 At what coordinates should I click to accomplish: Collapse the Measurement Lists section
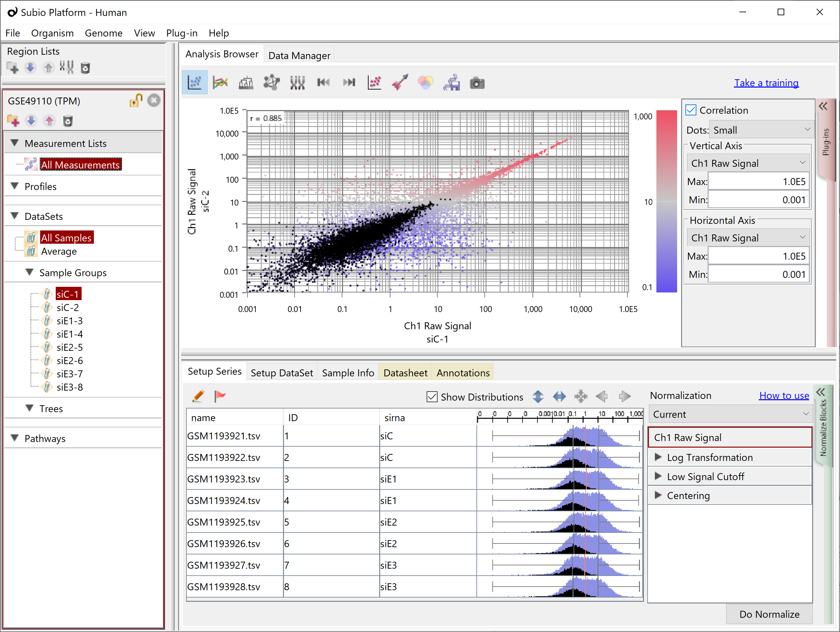tap(15, 143)
